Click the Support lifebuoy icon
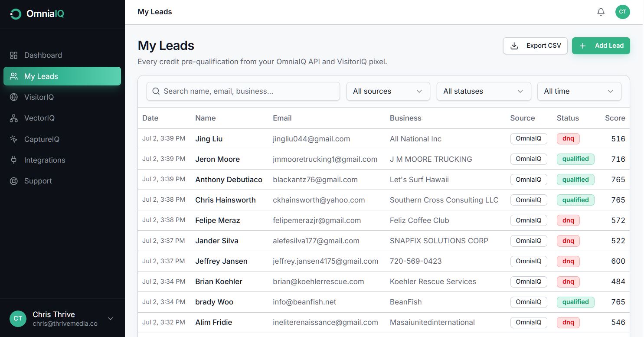Image resolution: width=644 pixels, height=337 pixels. tap(14, 181)
